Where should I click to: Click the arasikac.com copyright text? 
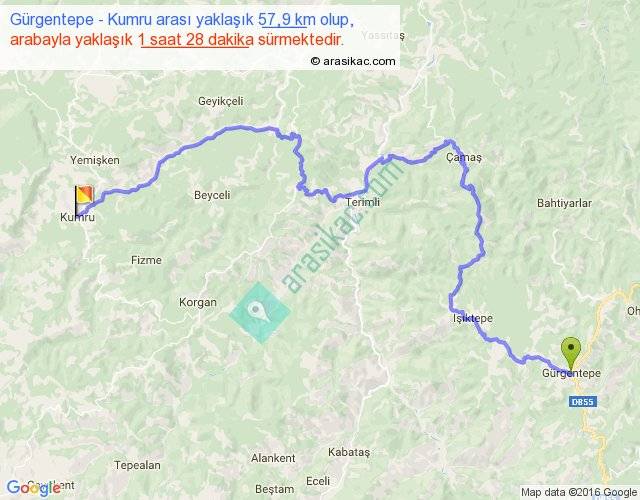(353, 61)
